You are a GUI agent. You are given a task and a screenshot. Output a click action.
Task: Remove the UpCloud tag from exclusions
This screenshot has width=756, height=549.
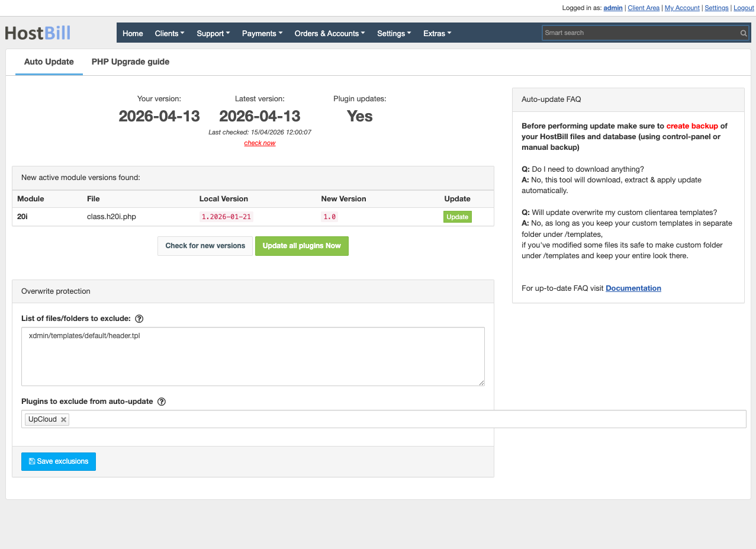click(63, 419)
